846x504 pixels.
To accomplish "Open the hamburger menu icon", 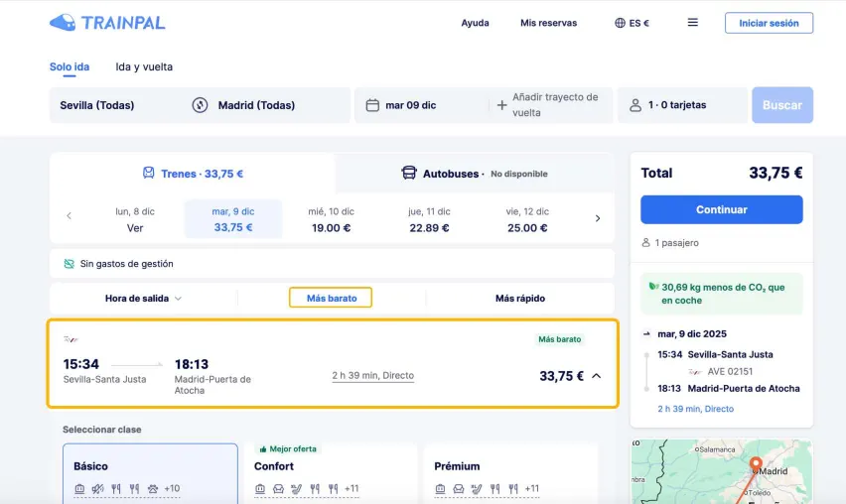I will click(x=692, y=23).
